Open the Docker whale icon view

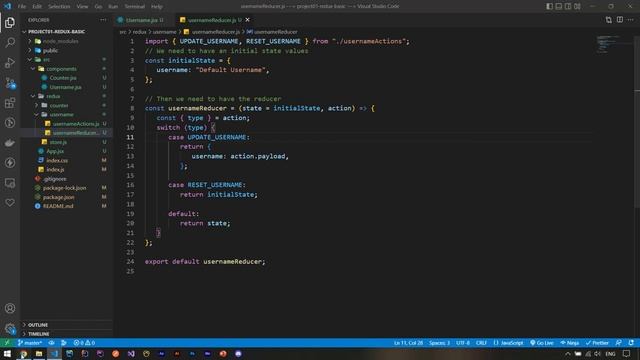coord(10,143)
